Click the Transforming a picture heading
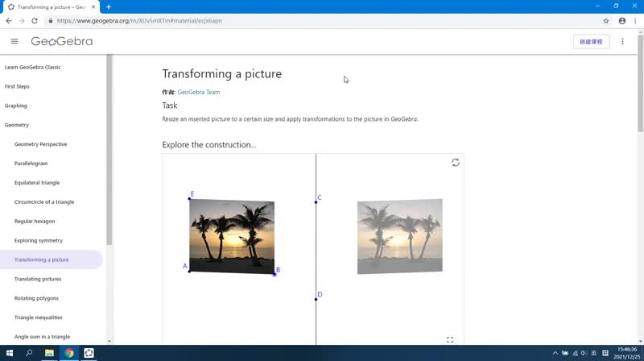Image resolution: width=644 pixels, height=361 pixels. pos(222,73)
